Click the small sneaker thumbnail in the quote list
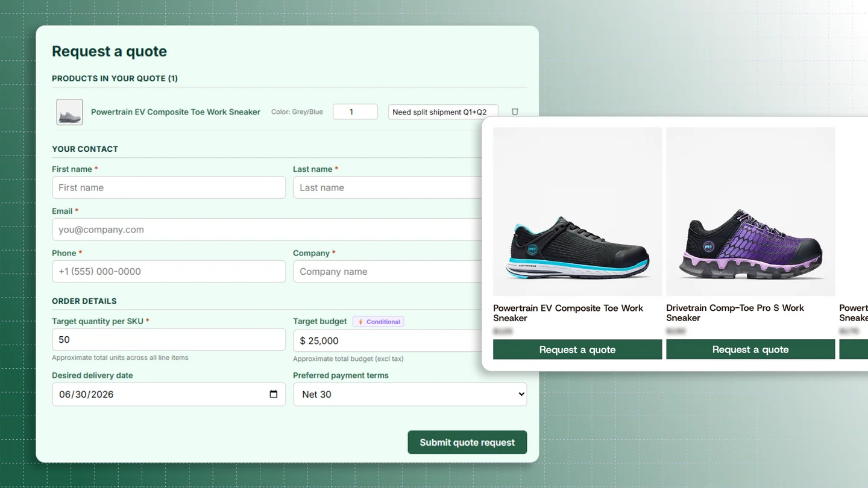Viewport: 868px width, 488px height. (x=69, y=112)
